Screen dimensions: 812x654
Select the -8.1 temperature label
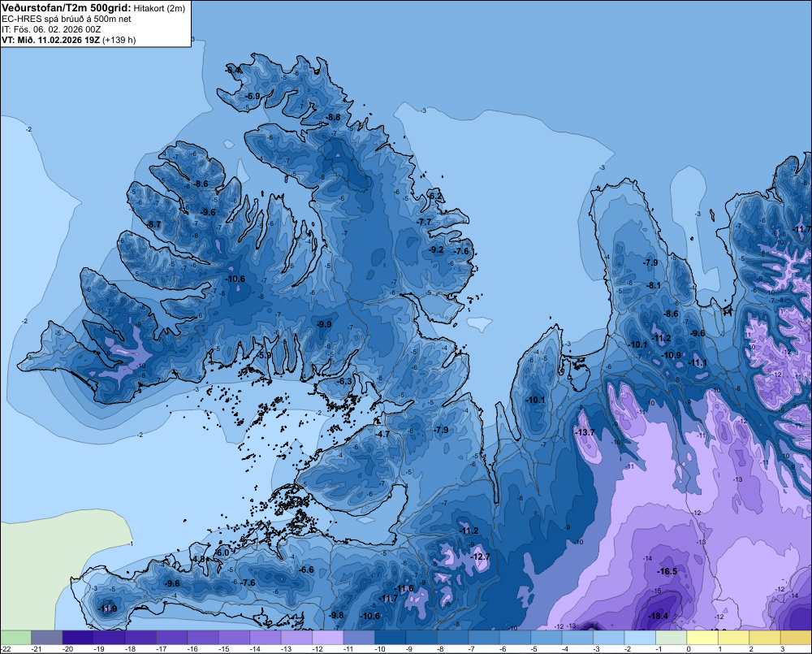[x=654, y=285]
